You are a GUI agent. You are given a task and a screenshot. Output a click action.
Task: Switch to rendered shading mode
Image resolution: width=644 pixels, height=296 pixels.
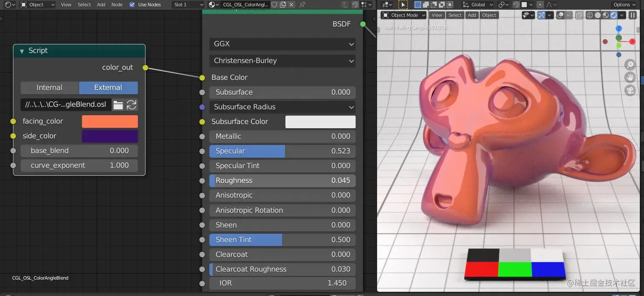(x=614, y=15)
